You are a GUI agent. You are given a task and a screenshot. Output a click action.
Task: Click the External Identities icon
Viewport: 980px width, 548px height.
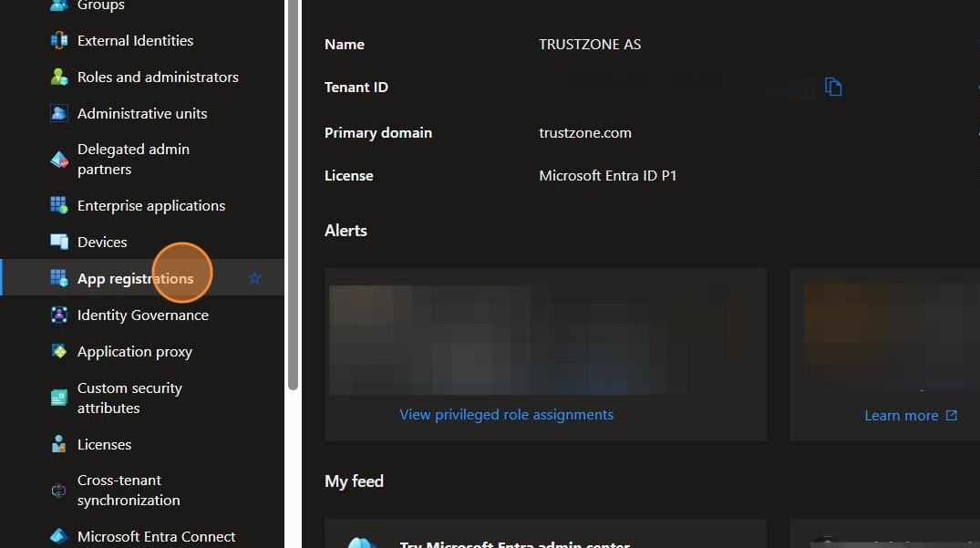pos(58,41)
